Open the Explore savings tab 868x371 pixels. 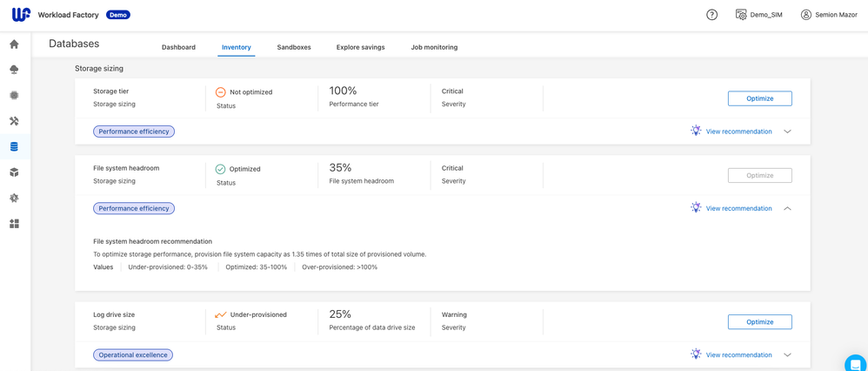[360, 47]
